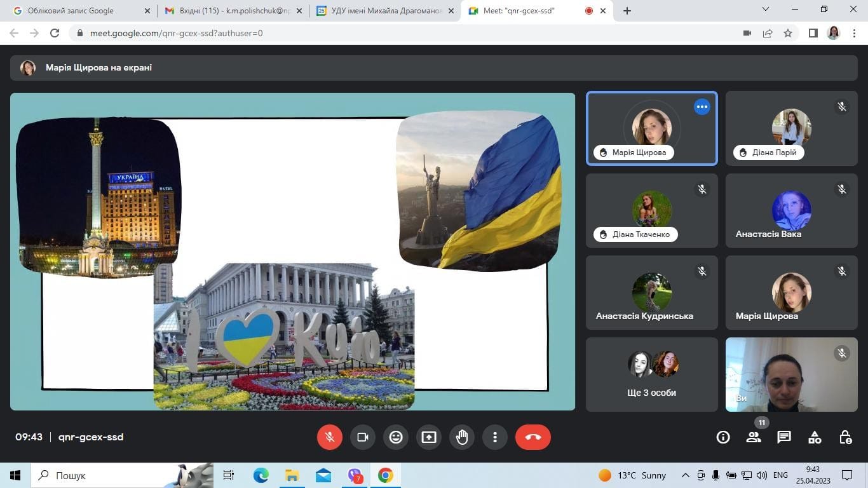Raise hand using the hand icon
The image size is (868, 488).
(x=462, y=437)
